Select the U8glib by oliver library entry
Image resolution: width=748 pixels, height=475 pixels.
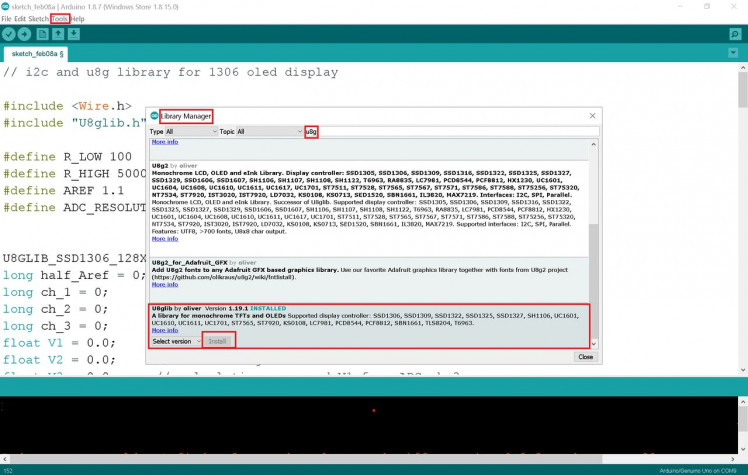click(369, 326)
